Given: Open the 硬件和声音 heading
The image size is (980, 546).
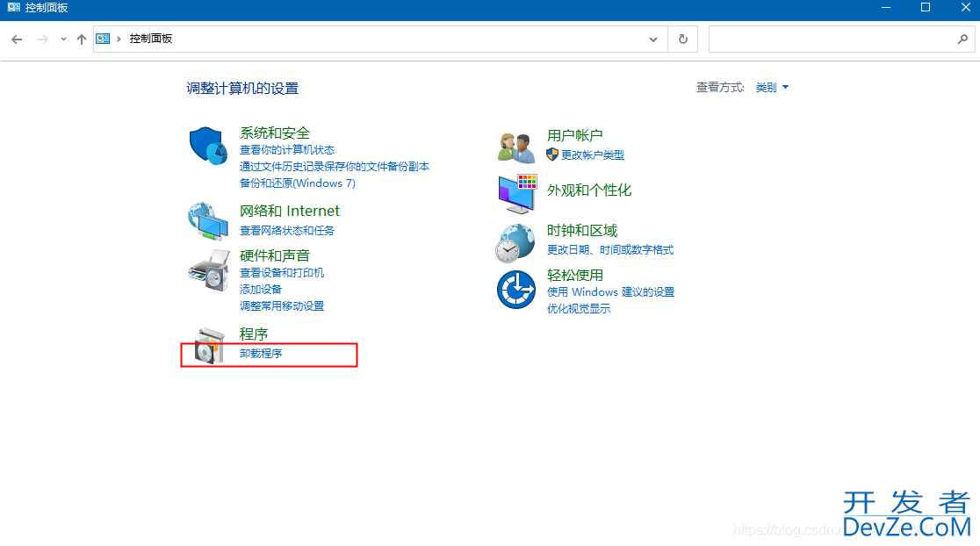Looking at the screenshot, I should click(x=275, y=255).
